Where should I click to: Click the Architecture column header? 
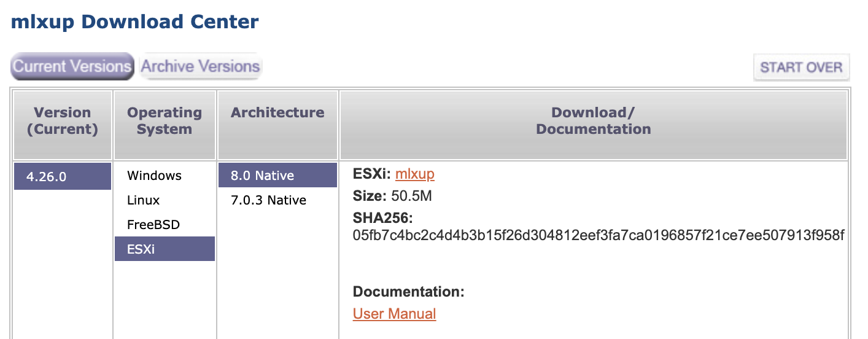pos(277,113)
